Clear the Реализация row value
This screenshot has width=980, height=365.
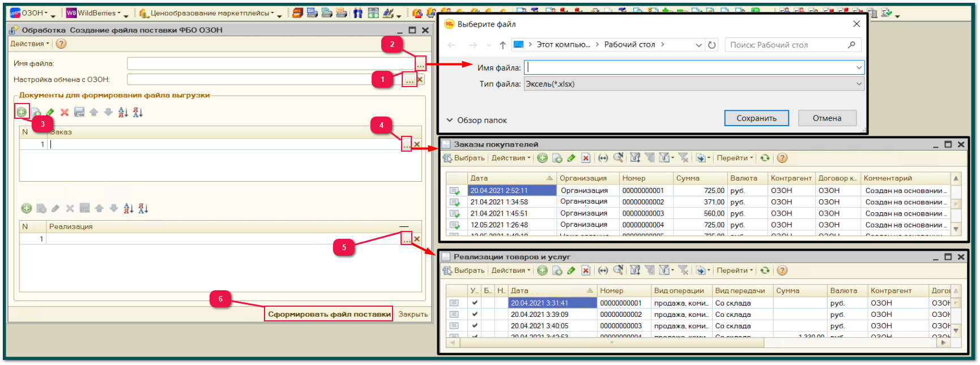click(417, 239)
